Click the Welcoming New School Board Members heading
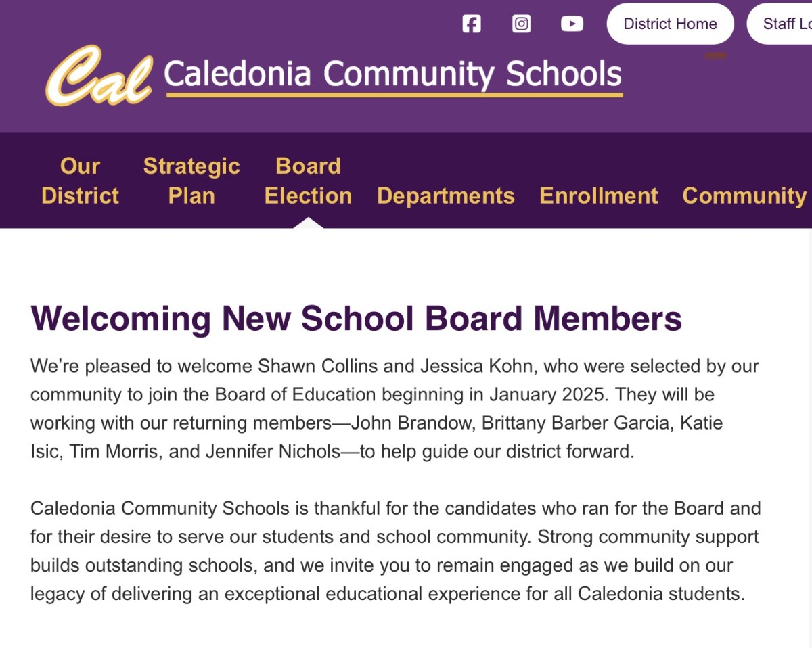 [x=357, y=318]
